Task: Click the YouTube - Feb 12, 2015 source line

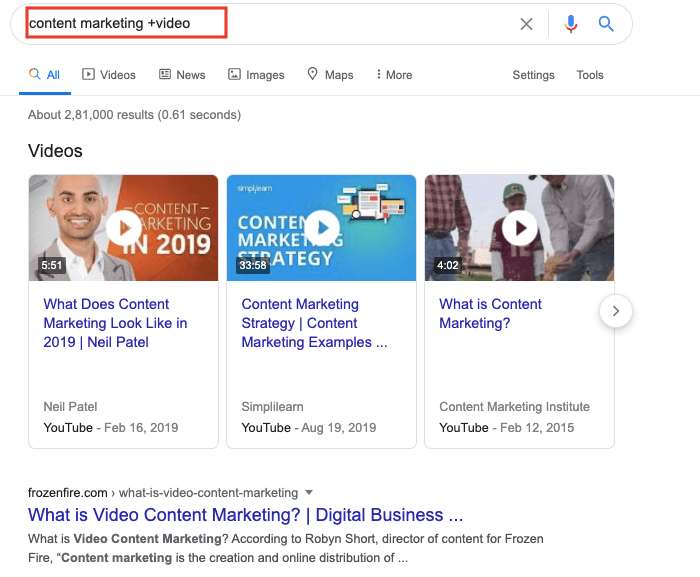Action: point(507,427)
